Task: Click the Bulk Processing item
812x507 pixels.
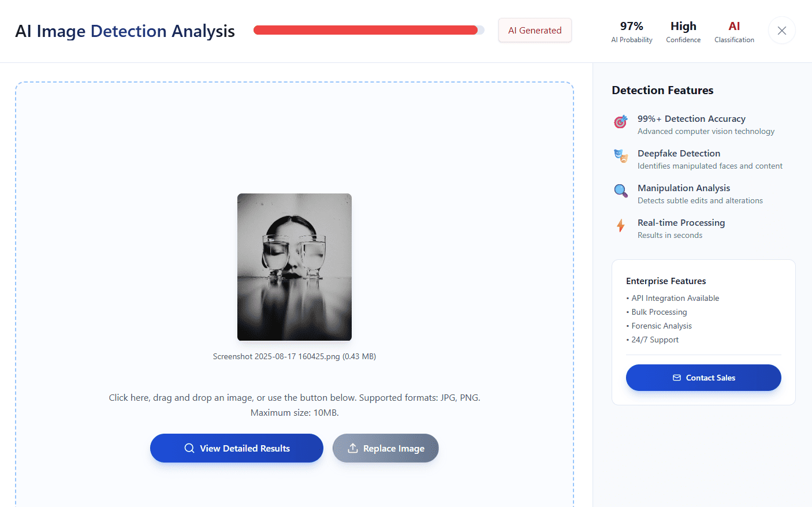Action: pyautogui.click(x=657, y=312)
